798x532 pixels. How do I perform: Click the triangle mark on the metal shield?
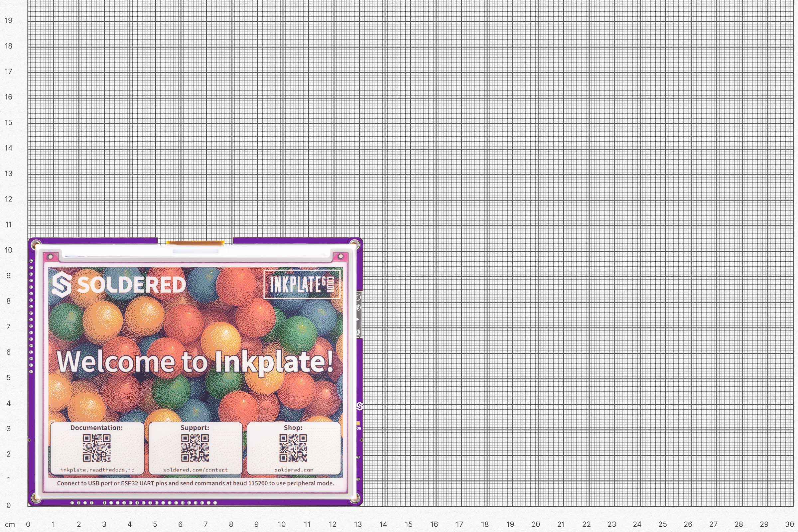(358, 320)
